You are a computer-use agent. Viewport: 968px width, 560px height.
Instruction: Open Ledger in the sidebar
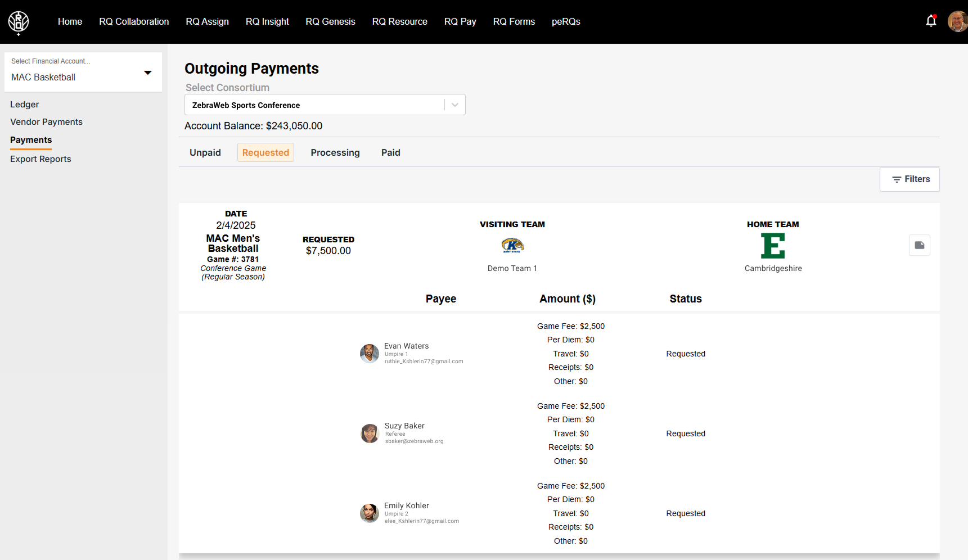25,105
